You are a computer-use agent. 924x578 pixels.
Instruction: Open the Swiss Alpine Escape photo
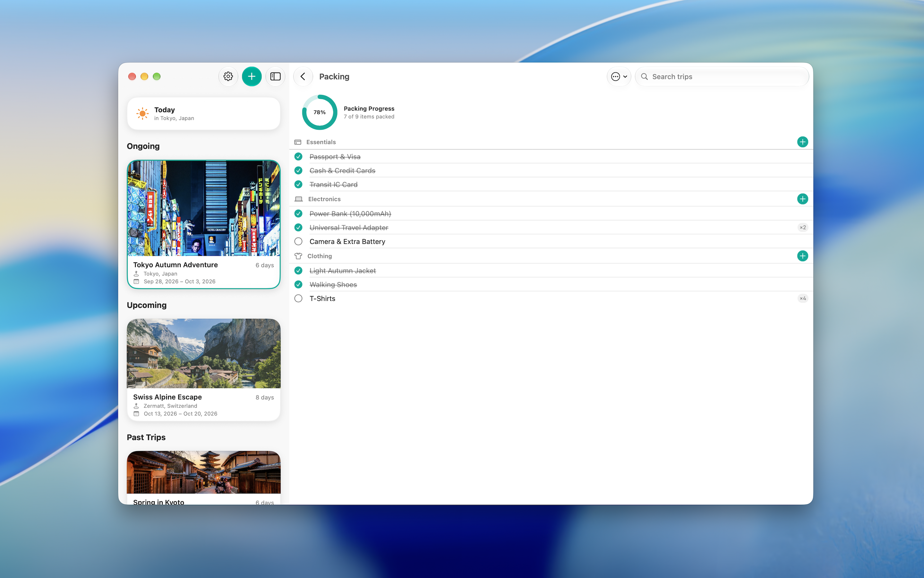(x=203, y=354)
